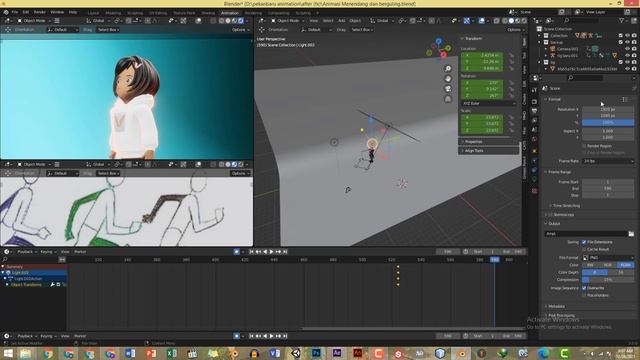This screenshot has width=640, height=360.
Task: Open the Render properties tab icon
Action: (x=534, y=101)
